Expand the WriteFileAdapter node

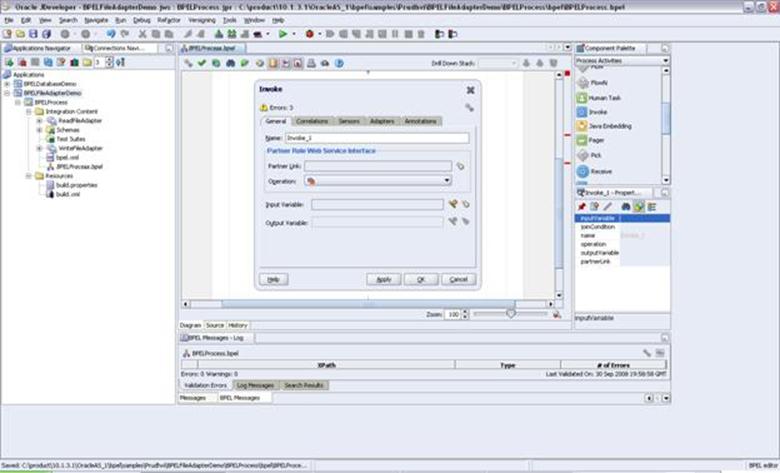(x=40, y=148)
